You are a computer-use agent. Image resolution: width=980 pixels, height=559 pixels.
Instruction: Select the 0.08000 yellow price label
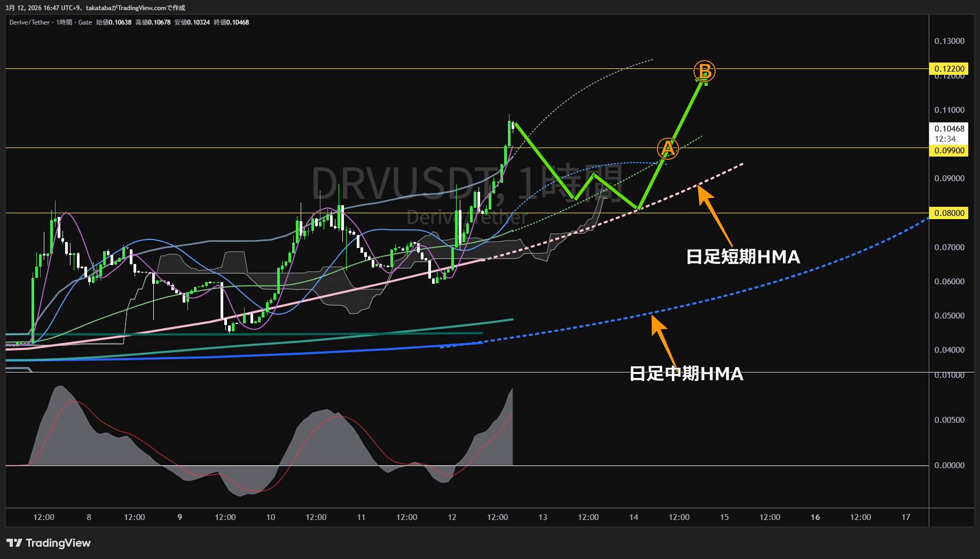click(949, 213)
